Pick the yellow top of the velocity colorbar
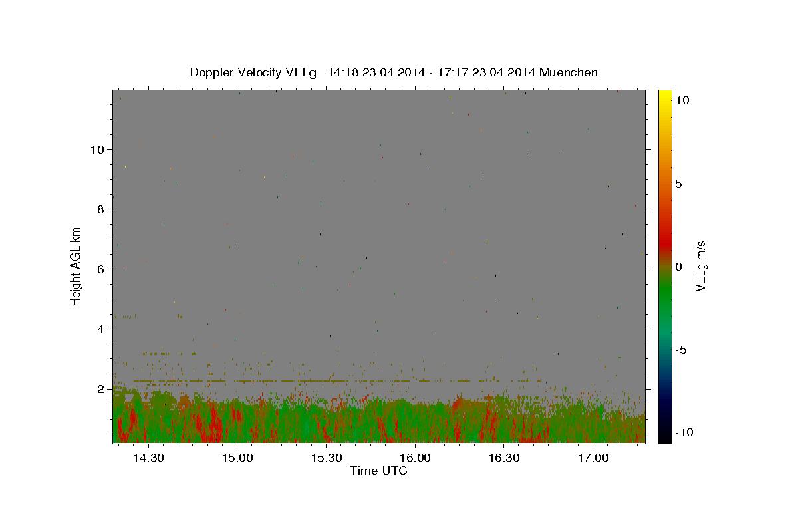Screen dimensions: 798x532 click(x=664, y=96)
